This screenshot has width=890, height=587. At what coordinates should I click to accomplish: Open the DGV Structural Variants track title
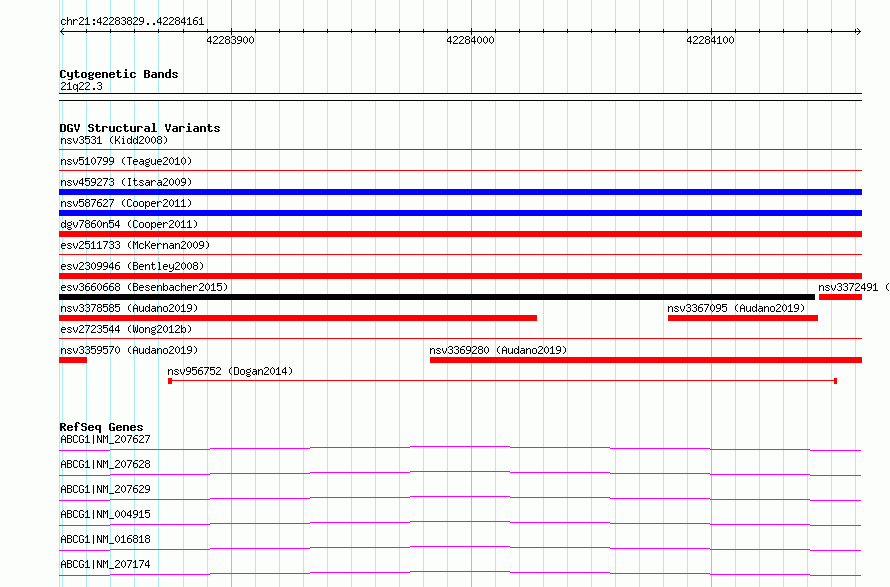[140, 128]
